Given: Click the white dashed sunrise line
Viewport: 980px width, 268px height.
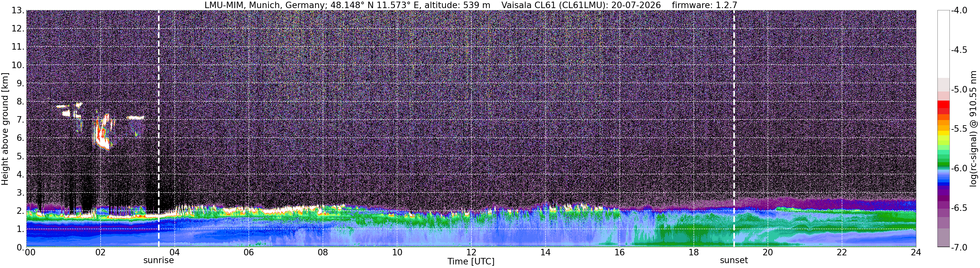Looking at the screenshot, I should (x=159, y=129).
